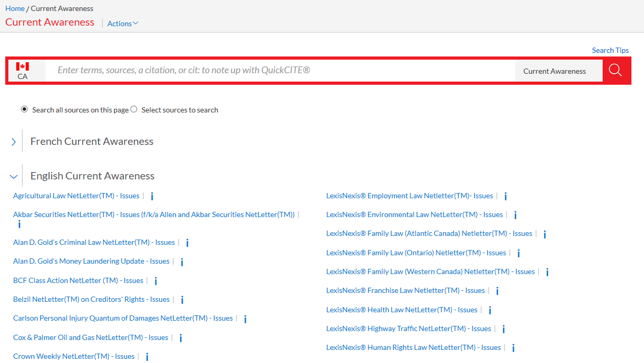Open BCF Class Action NetLetter (TM) - Issues
Viewport: 644px width, 363px height.
tap(78, 280)
